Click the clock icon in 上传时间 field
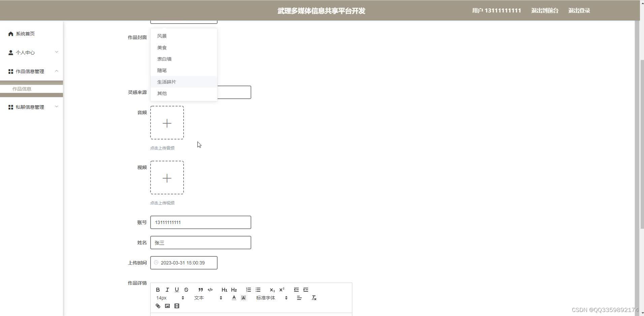This screenshot has height=316, width=644. coord(156,262)
